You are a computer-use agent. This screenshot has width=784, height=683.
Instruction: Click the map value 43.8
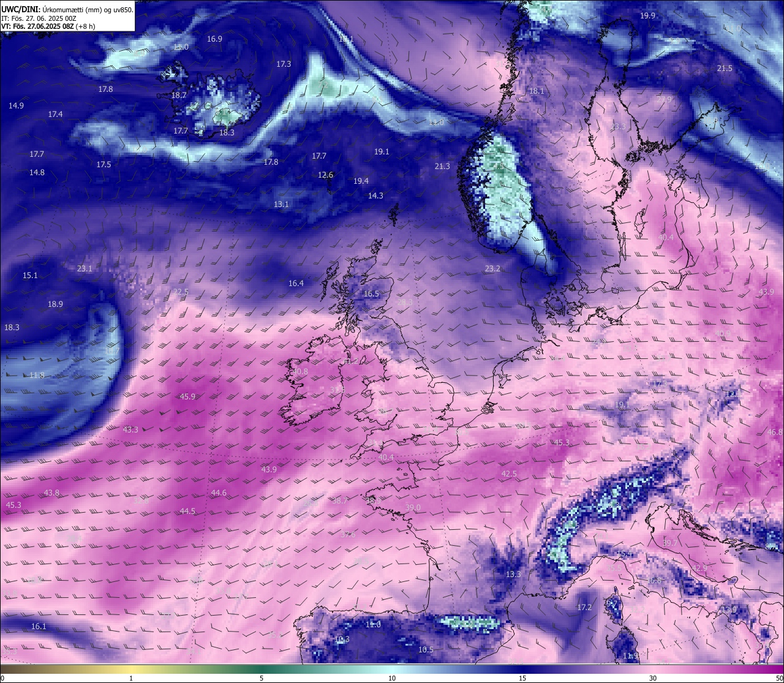coord(52,493)
